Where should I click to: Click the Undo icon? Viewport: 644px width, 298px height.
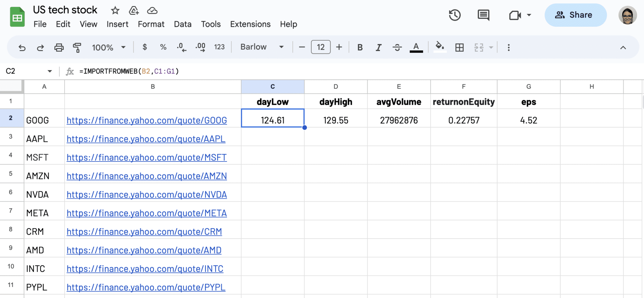21,47
